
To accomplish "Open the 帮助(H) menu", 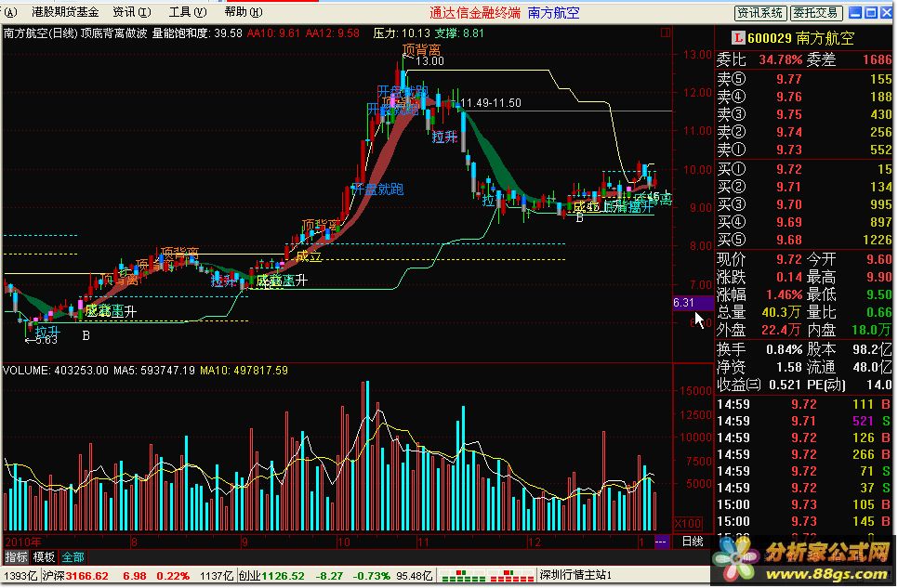I will coord(244,12).
